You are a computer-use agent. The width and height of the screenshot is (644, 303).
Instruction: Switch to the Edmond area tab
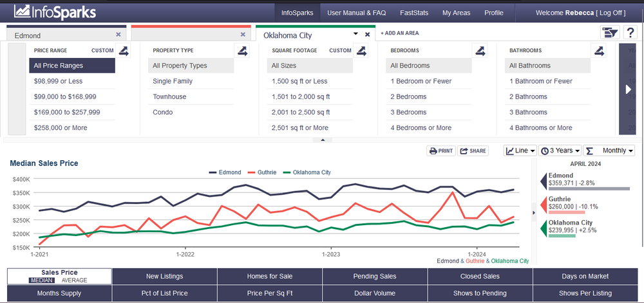66,35
